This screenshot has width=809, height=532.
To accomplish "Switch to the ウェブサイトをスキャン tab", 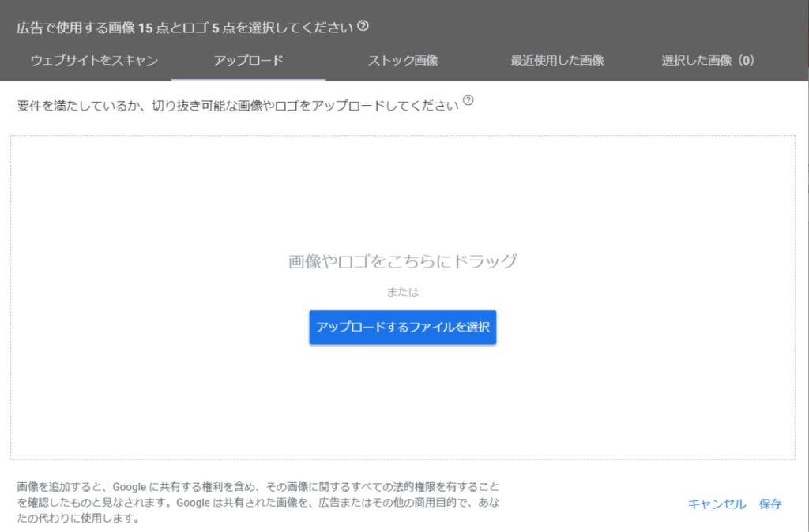I will (x=94, y=61).
